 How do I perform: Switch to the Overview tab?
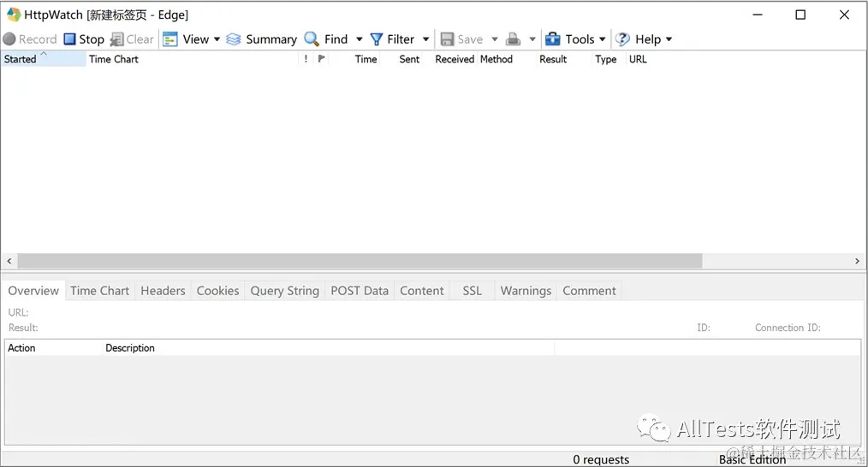[33, 291]
